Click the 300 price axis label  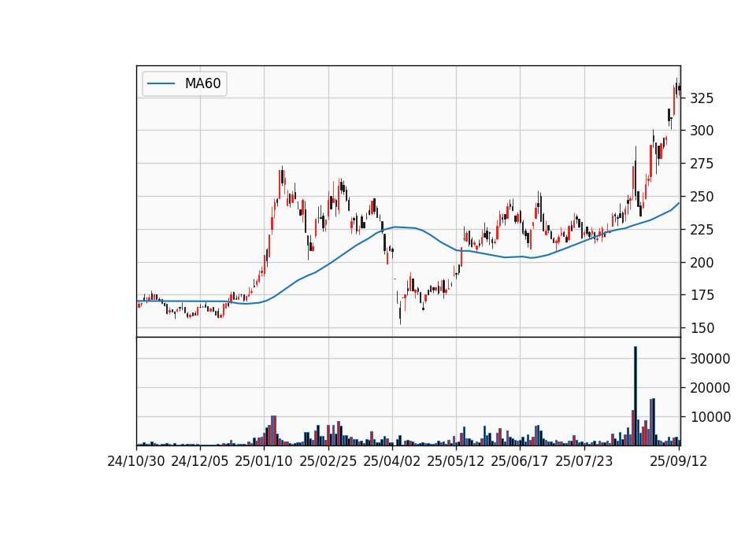coord(702,131)
